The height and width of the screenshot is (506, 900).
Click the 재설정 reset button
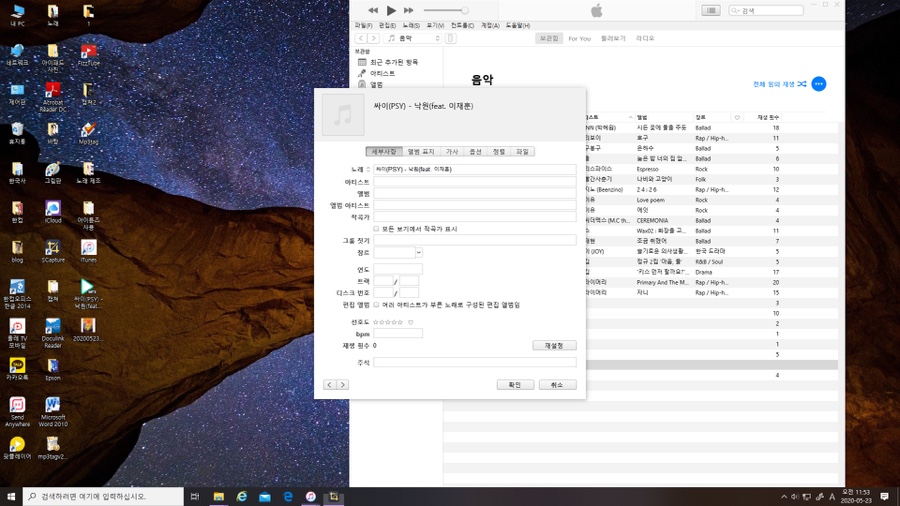[x=554, y=345]
